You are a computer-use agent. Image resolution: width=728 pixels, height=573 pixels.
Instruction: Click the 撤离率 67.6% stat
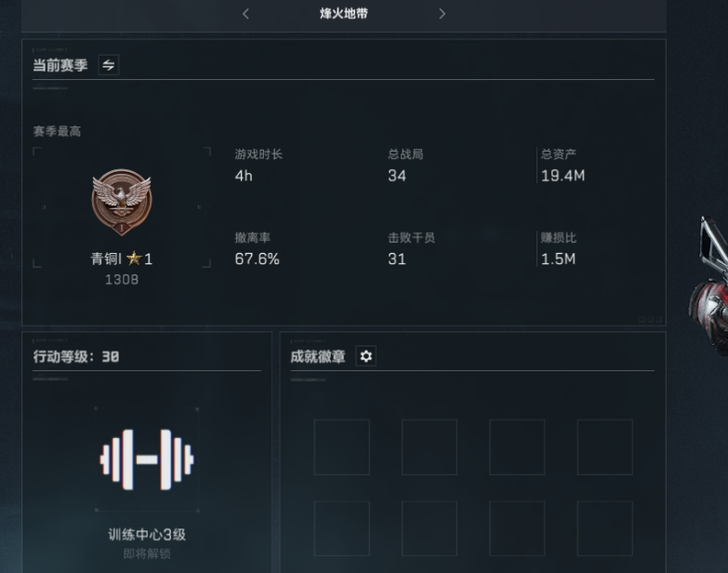tap(258, 249)
